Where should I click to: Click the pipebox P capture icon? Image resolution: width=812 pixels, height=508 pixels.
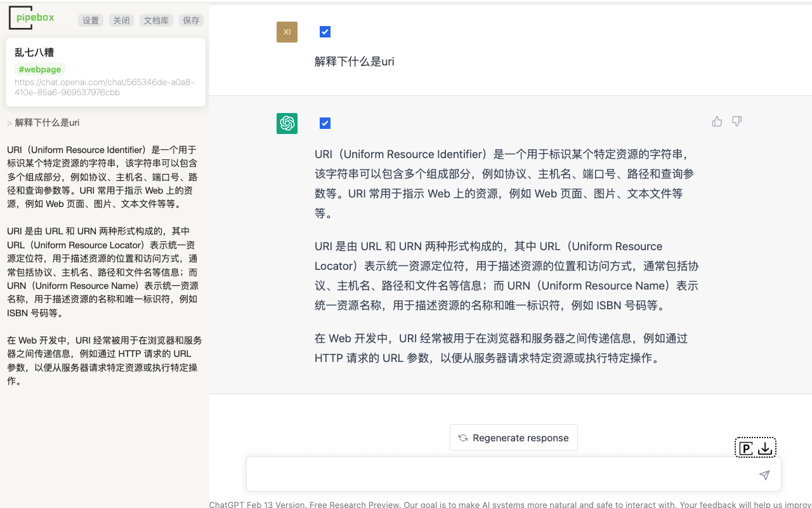click(x=746, y=448)
